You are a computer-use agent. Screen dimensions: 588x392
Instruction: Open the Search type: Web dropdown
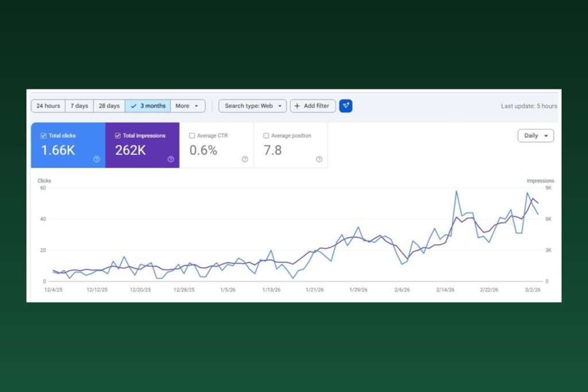(x=253, y=106)
